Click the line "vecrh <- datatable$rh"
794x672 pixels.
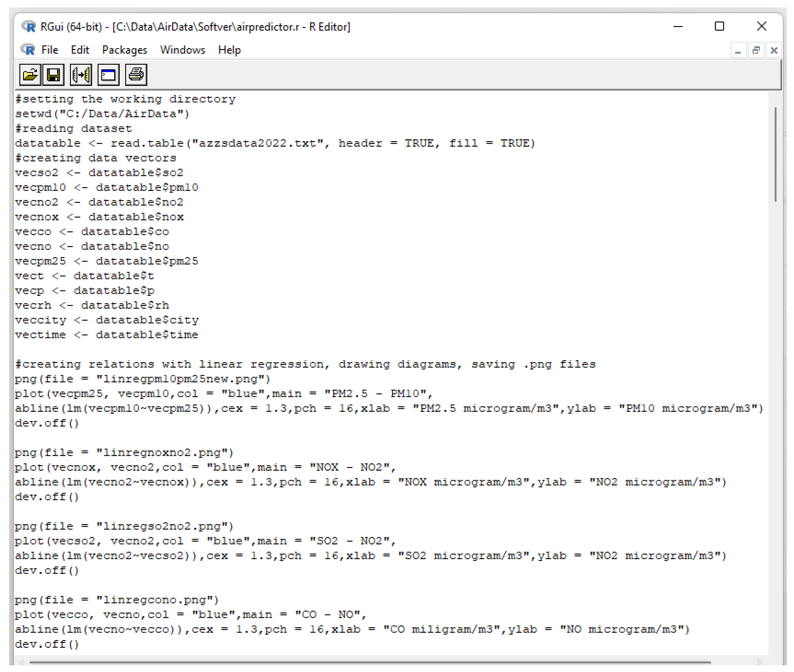coord(92,305)
